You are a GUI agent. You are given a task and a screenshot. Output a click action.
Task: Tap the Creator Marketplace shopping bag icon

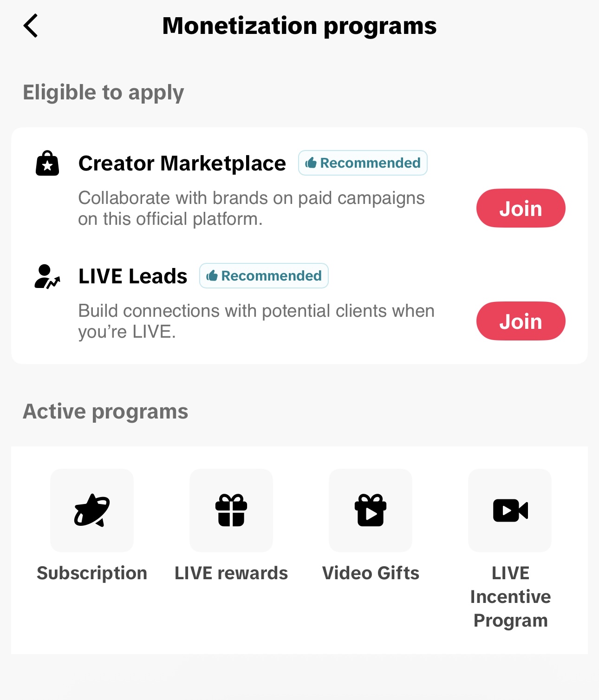pyautogui.click(x=47, y=163)
